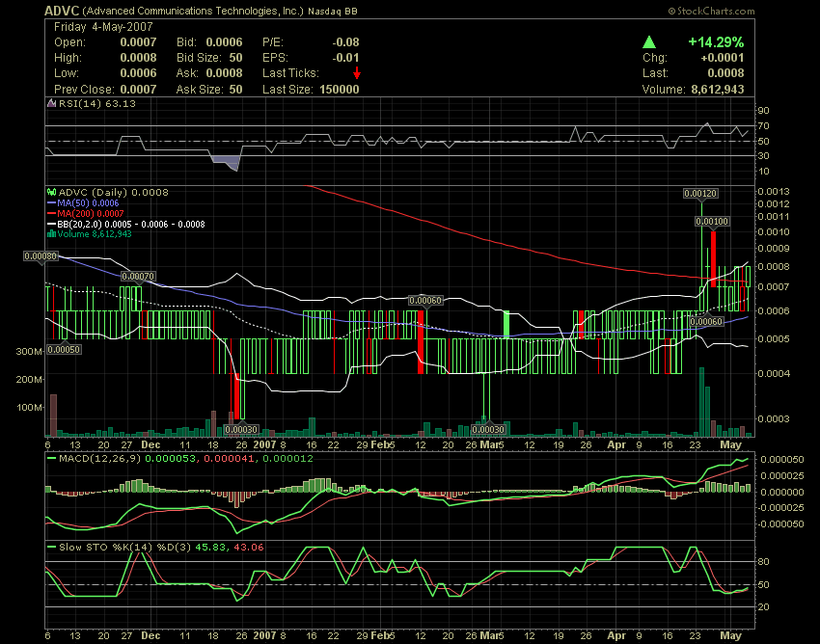Click the ADVC (Daily) 0.0008 legend text

[114, 193]
